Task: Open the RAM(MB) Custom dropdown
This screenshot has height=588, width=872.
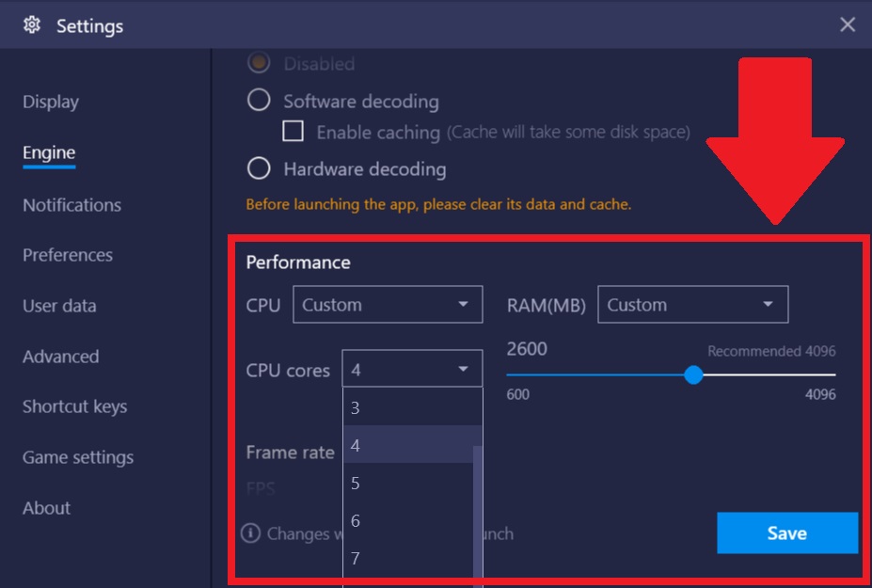Action: pos(692,304)
